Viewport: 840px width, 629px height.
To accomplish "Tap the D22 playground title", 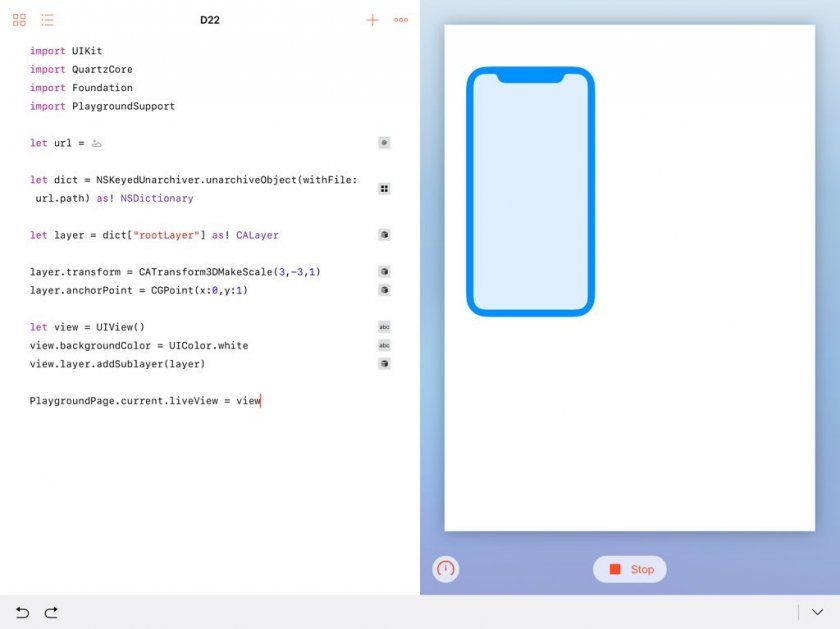I will (210, 19).
